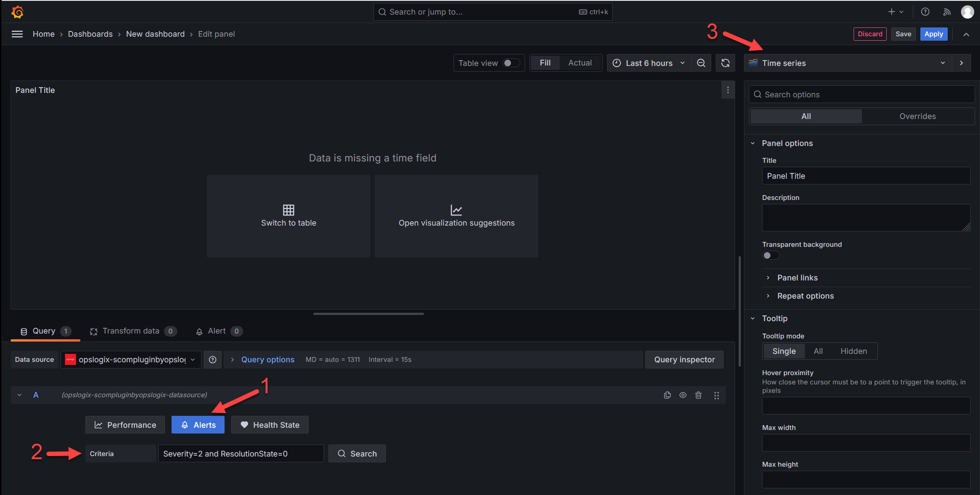980x495 pixels.
Task: Delete query A with trash icon
Action: [x=698, y=395]
